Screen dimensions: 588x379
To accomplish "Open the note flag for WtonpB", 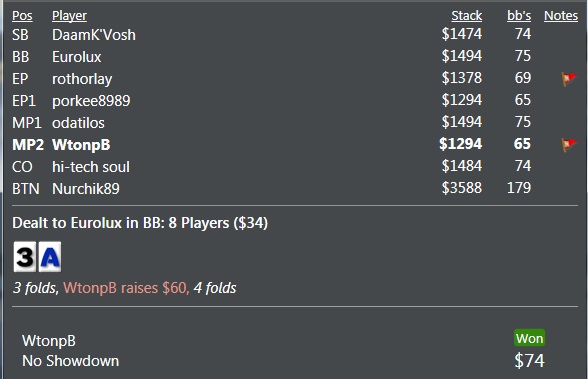I will tap(569, 145).
